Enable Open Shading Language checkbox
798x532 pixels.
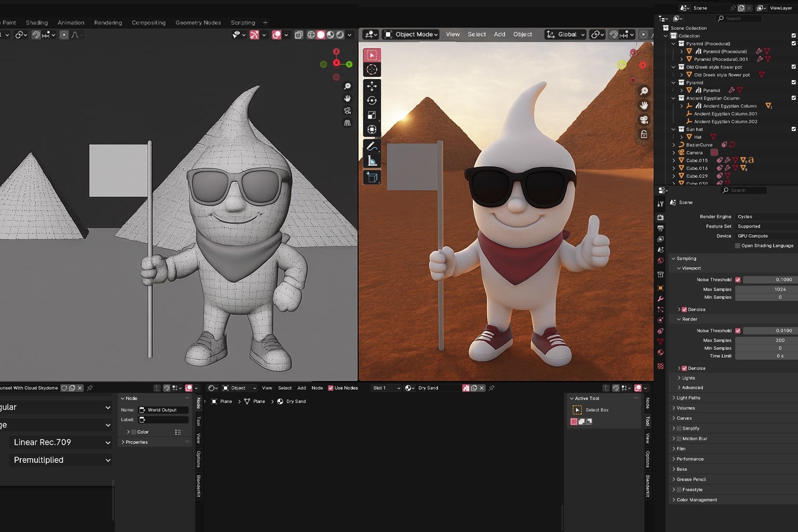click(x=737, y=246)
